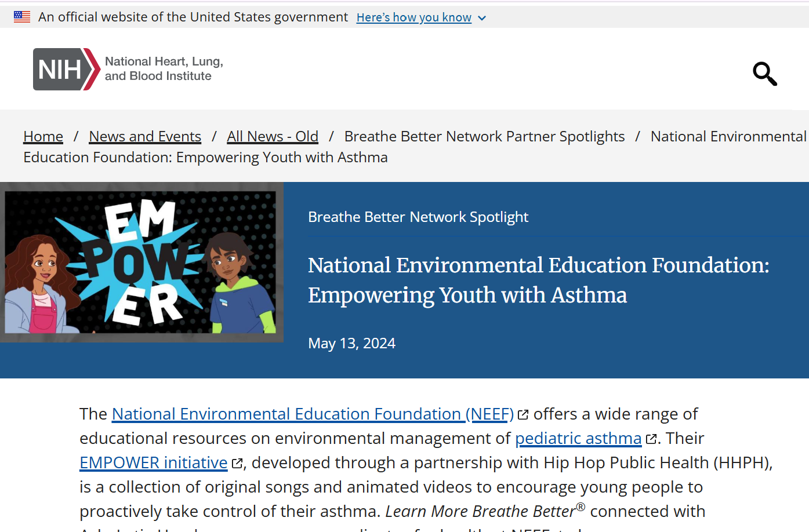This screenshot has width=809, height=532.
Task: Click the magnifying glass search icon
Action: pos(764,74)
